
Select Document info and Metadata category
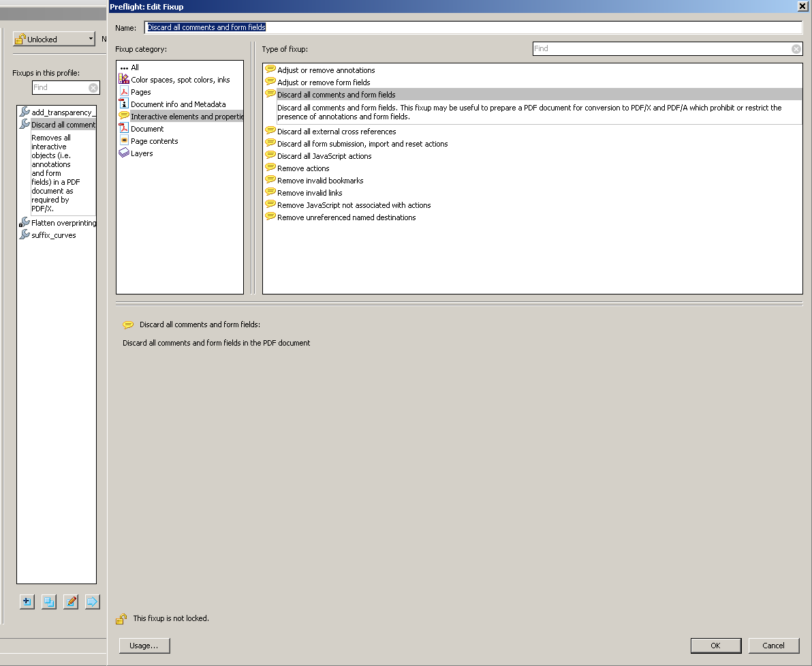[180, 104]
